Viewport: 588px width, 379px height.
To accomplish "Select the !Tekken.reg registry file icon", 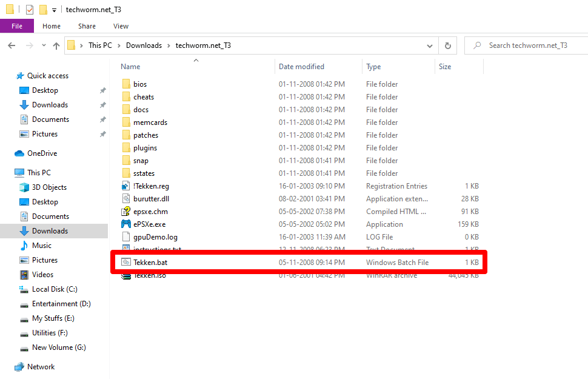I will (126, 186).
